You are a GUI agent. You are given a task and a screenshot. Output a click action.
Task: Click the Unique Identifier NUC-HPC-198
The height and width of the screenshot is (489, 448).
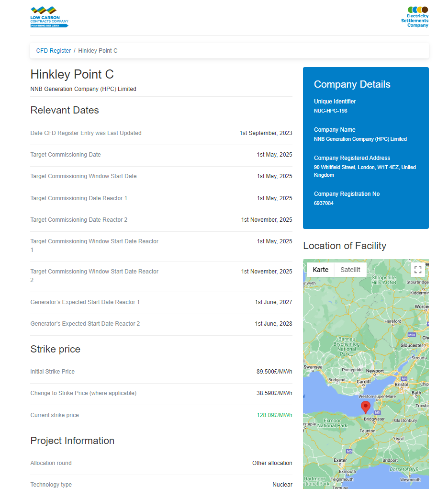[x=330, y=111]
